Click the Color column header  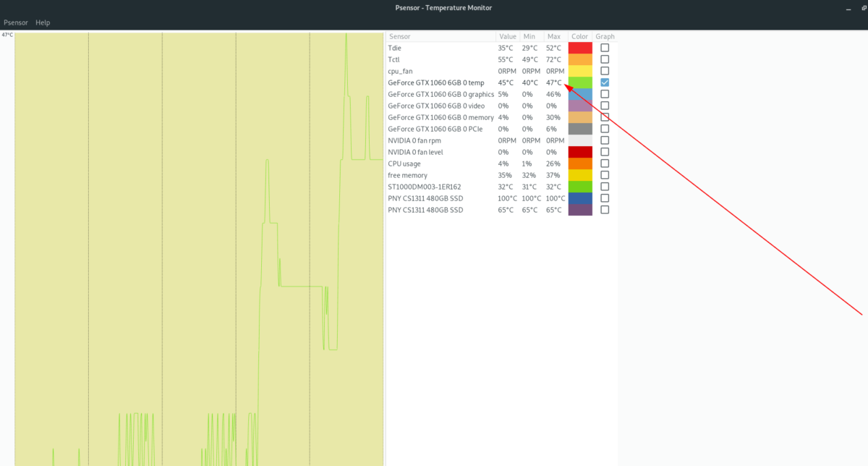pyautogui.click(x=580, y=36)
